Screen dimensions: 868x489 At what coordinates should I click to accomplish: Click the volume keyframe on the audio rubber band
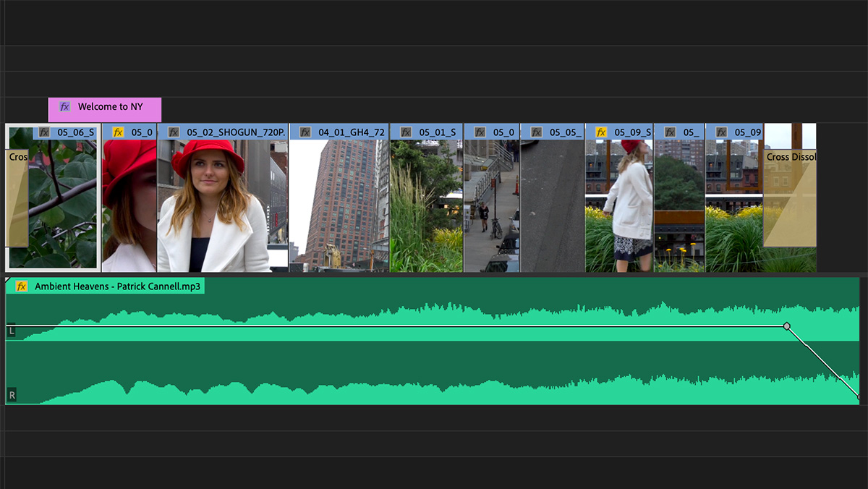click(x=787, y=326)
